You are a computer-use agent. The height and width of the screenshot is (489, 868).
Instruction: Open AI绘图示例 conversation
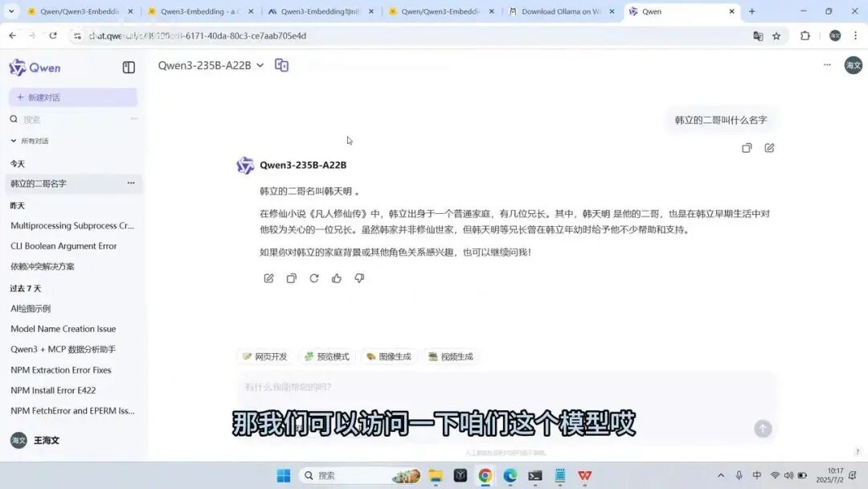point(31,309)
